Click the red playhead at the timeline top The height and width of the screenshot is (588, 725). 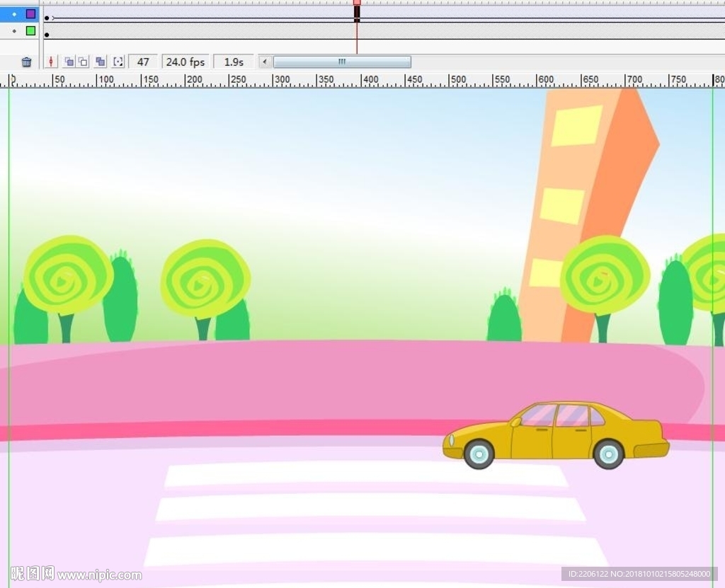point(357,3)
